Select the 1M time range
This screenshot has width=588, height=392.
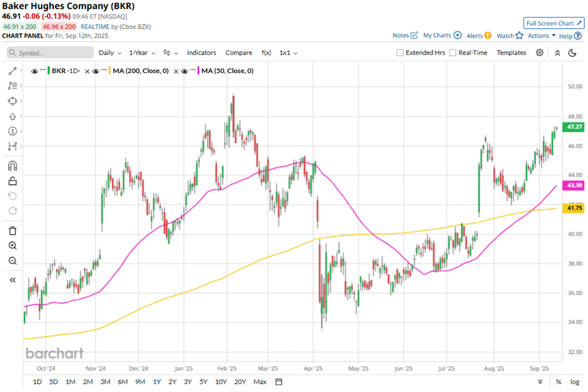coord(71,381)
